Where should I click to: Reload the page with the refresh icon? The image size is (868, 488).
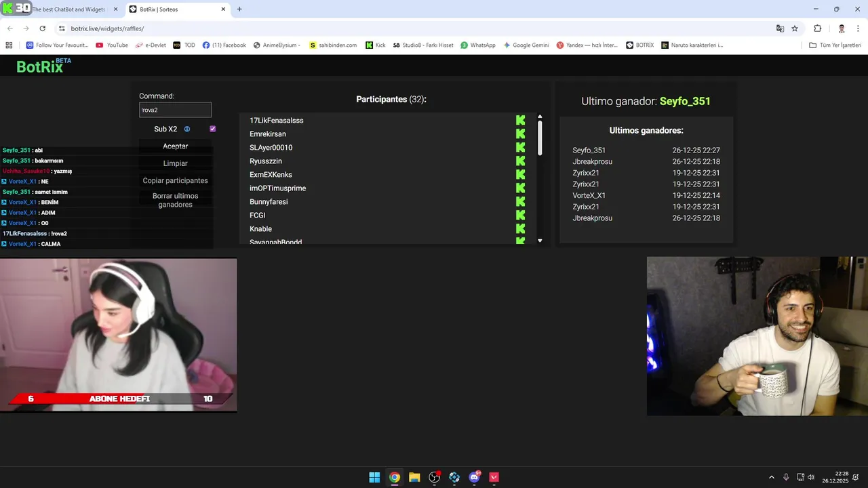pyautogui.click(x=42, y=28)
